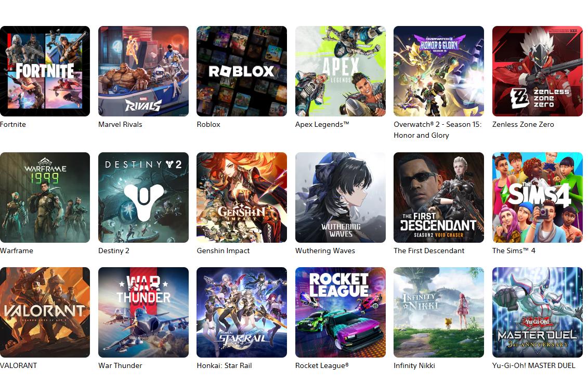Select the Marvel Rivals cover image
588x381 pixels.
(143, 71)
